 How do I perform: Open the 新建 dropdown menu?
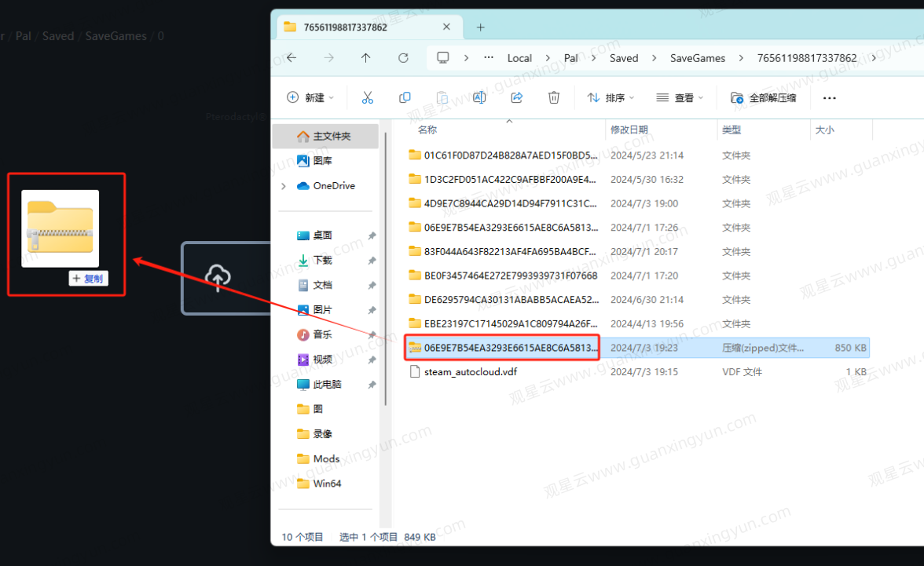pos(310,98)
